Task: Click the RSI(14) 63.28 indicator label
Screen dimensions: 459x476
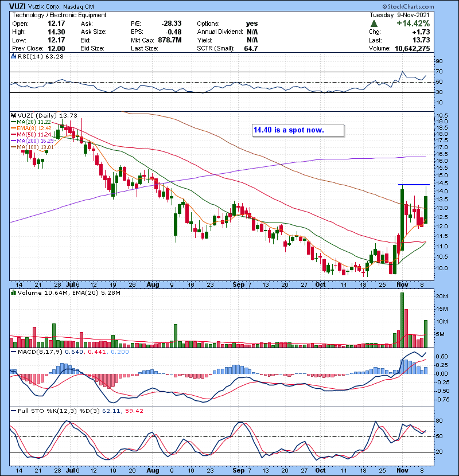Action: [x=41, y=56]
